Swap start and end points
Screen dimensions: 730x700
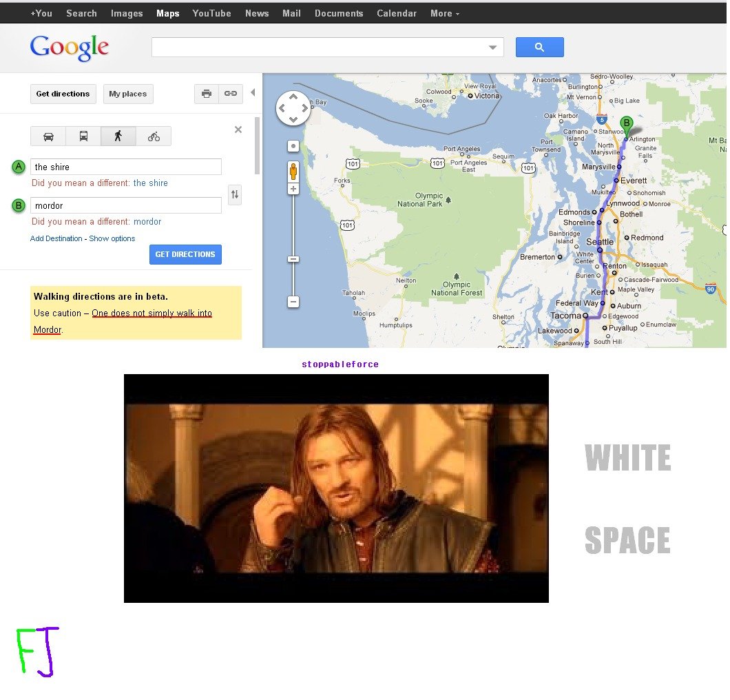click(235, 195)
